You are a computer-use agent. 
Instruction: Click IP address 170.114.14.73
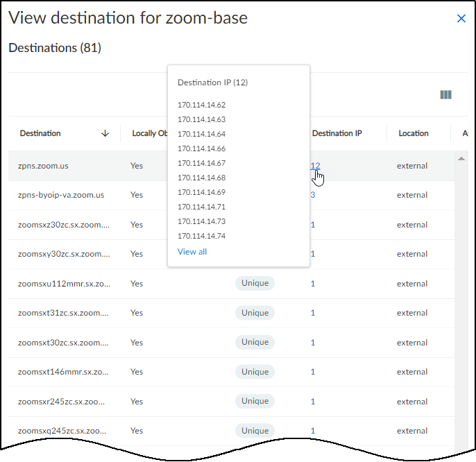(x=201, y=221)
